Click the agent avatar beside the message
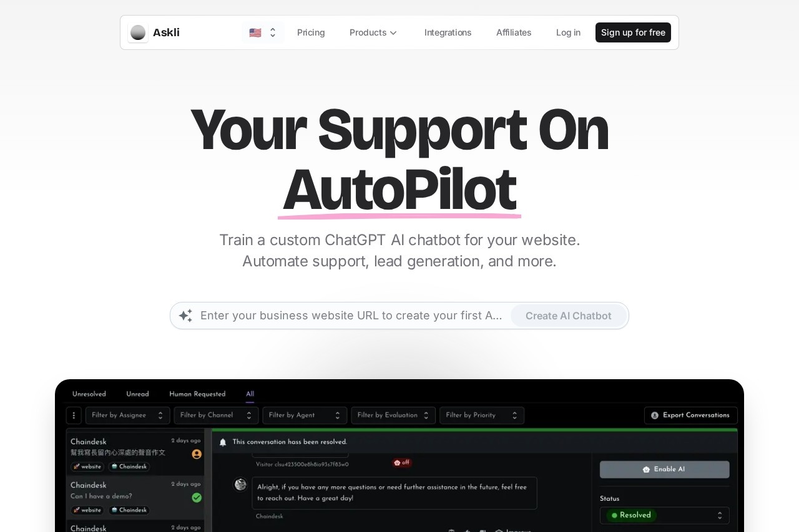 pos(240,485)
